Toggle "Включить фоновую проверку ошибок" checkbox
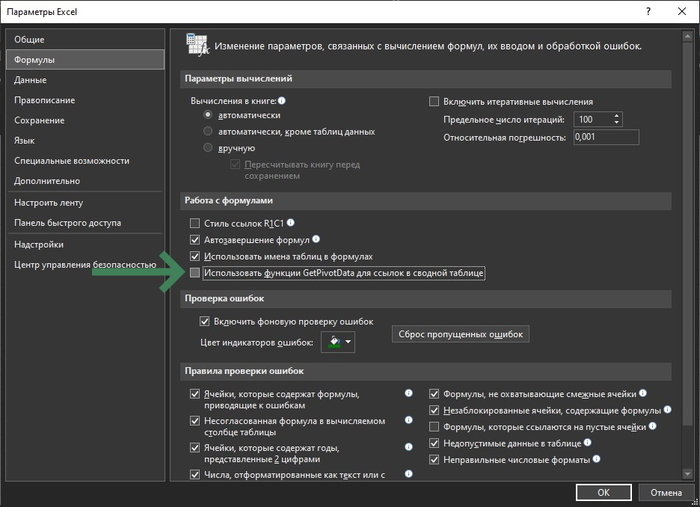Image resolution: width=700 pixels, height=507 pixels. click(x=204, y=322)
